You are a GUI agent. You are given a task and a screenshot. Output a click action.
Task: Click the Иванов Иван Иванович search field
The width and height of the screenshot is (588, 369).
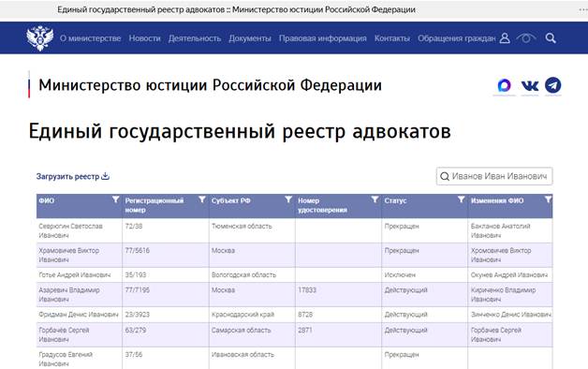494,176
